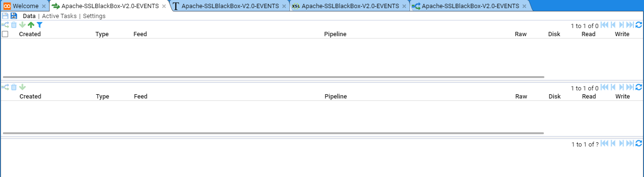Click the second list horizontal scrollbar
The width and height of the screenshot is (644, 177).
tap(273, 133)
